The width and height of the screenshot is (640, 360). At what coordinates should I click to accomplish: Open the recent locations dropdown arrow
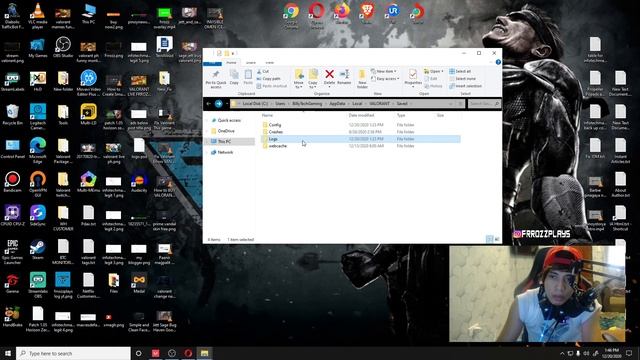point(227,104)
